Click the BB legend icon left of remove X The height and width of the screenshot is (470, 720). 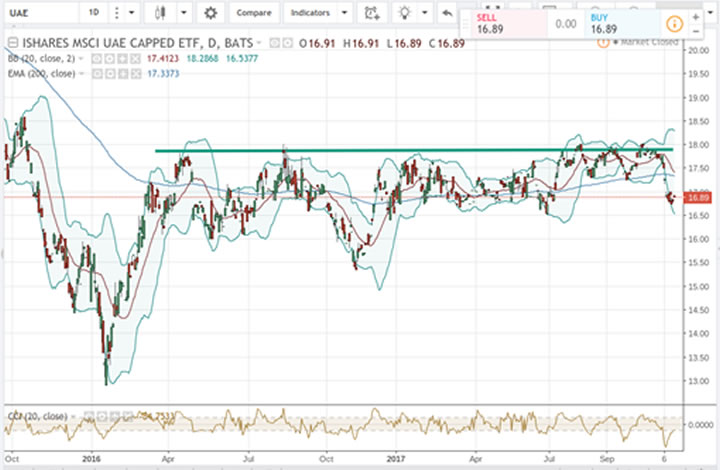pos(123,59)
